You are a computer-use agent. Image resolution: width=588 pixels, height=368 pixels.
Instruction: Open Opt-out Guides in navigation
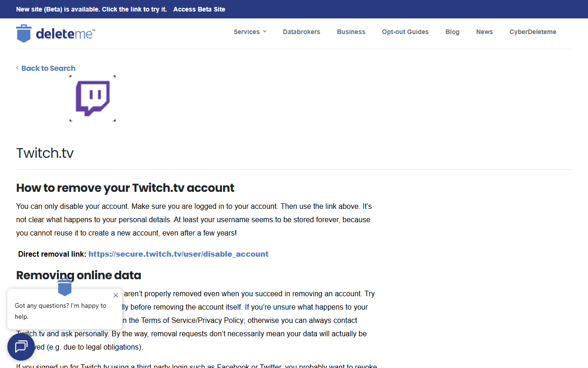click(x=405, y=32)
